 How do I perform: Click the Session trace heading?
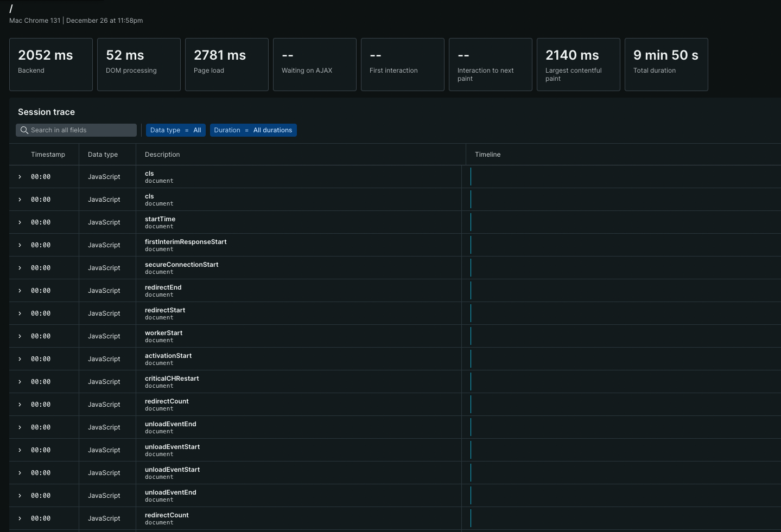tap(46, 112)
